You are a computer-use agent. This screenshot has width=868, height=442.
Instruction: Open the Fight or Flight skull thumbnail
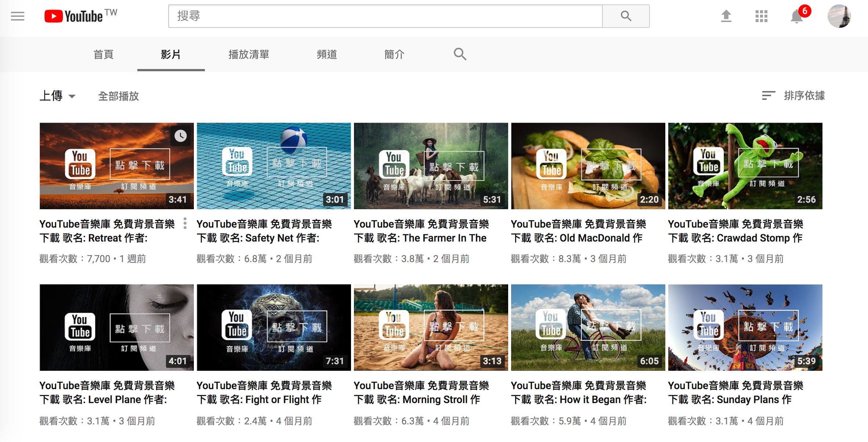[274, 327]
